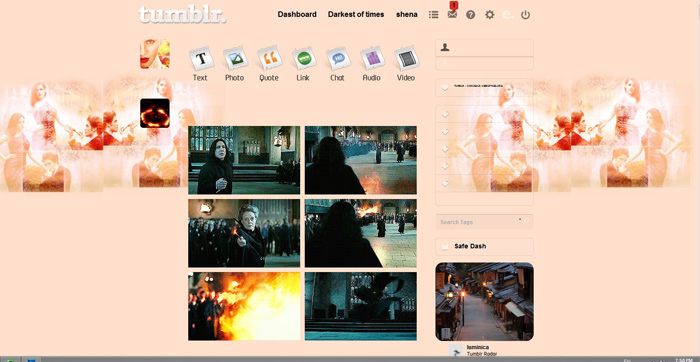Open the top-right hall duel GIF
700x362 pixels.
tap(361, 160)
